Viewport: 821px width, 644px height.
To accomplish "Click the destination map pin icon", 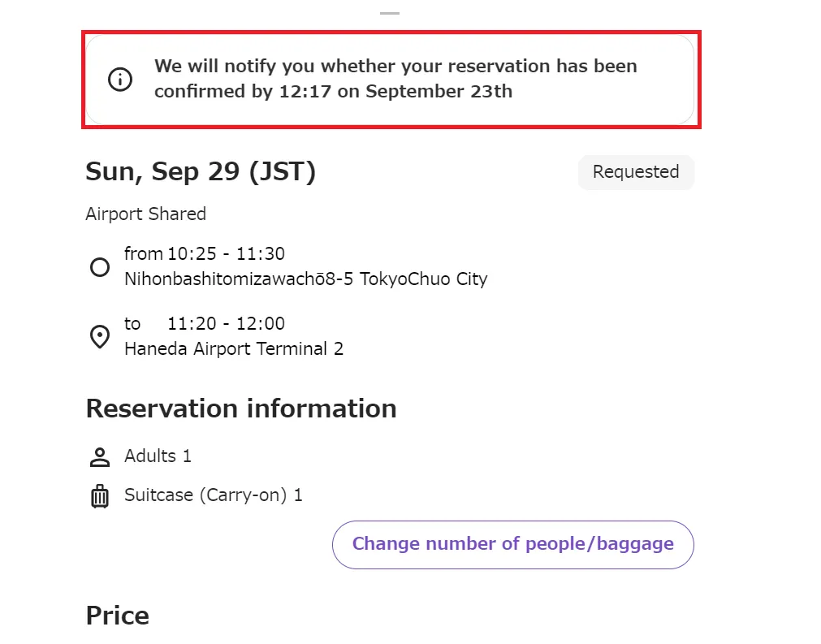I will coord(100,337).
